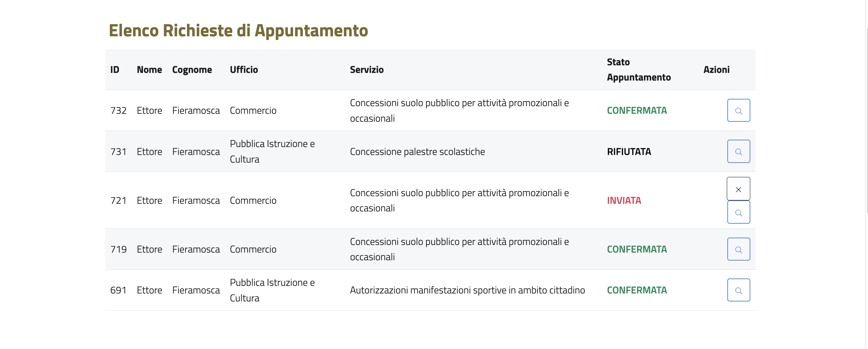Click the red INVIATA status label

pos(624,201)
